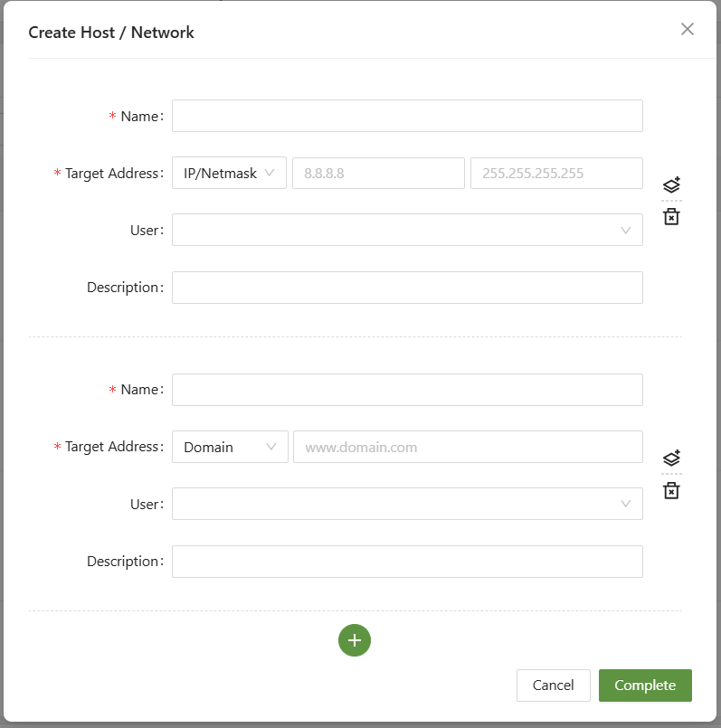This screenshot has height=728, width=721.
Task: Click the Create Host / Network title
Action: [111, 33]
